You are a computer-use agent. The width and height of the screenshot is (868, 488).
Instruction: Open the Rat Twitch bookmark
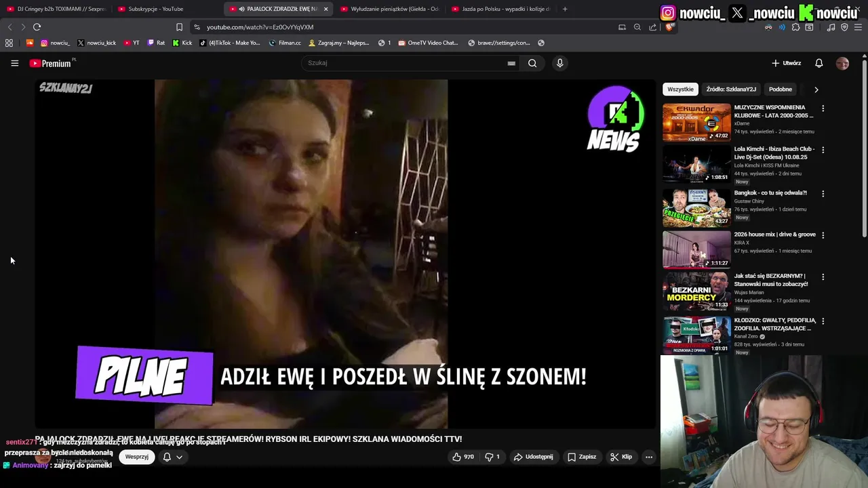click(156, 43)
